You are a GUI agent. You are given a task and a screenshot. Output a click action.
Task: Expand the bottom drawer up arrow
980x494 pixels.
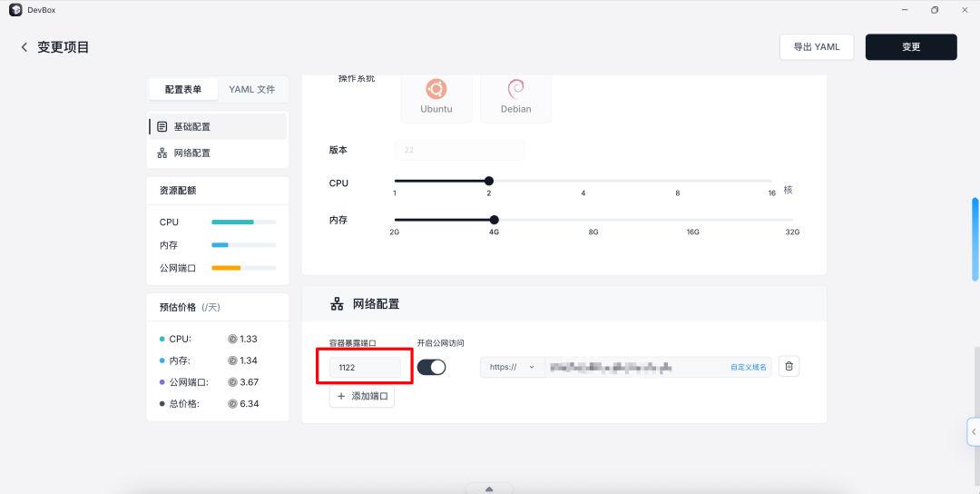(x=489, y=489)
